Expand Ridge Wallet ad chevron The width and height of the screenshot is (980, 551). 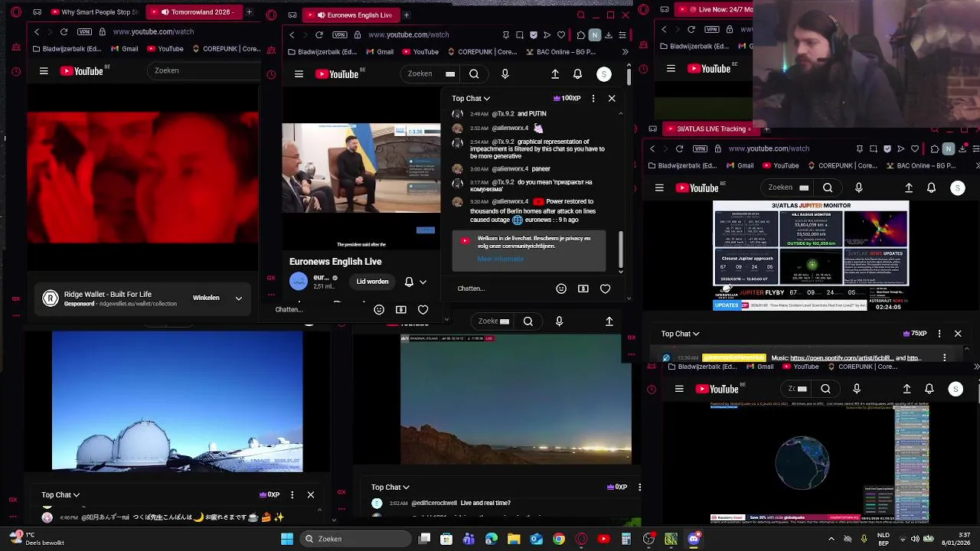(239, 298)
